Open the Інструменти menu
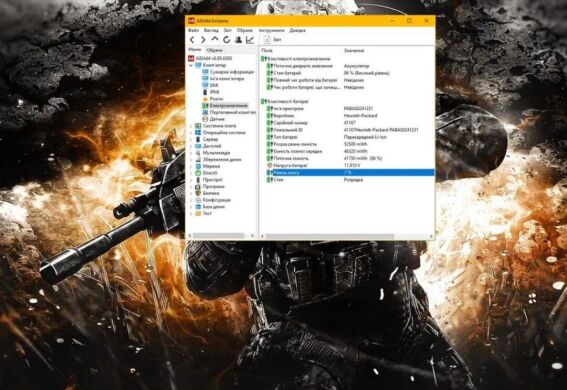The height and width of the screenshot is (390, 567). (272, 30)
